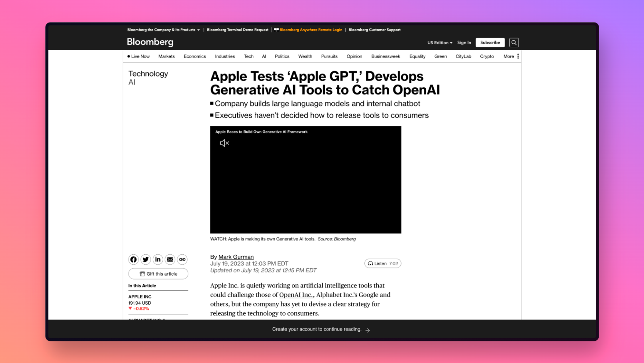
Task: Open the Crypto section
Action: (x=487, y=56)
